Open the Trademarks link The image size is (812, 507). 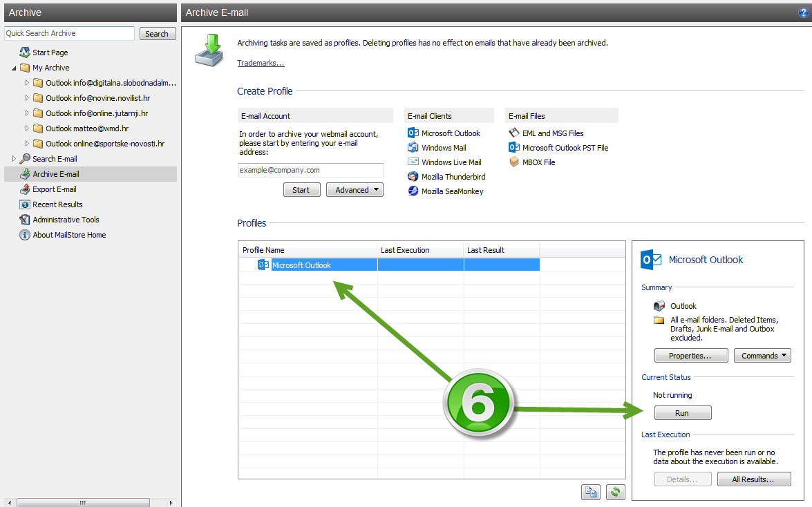click(261, 63)
